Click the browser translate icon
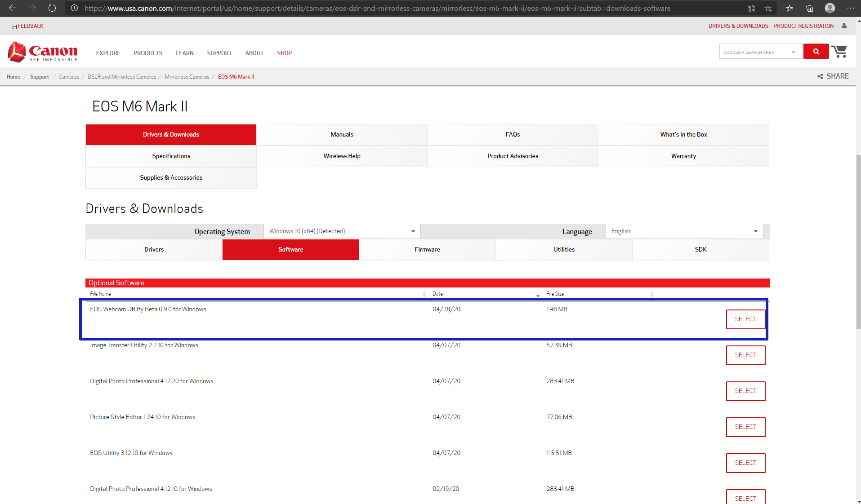This screenshot has height=504, width=861. pos(751,8)
